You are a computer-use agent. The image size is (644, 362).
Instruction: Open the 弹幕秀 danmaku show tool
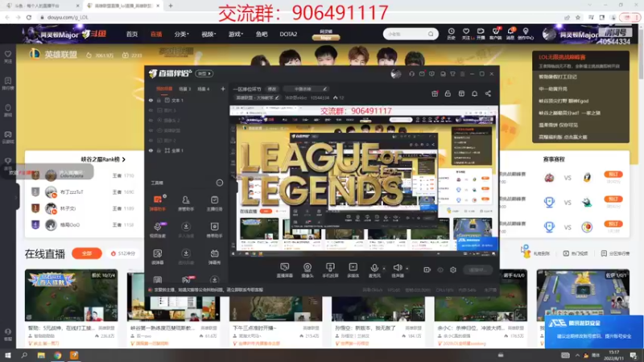(214, 257)
